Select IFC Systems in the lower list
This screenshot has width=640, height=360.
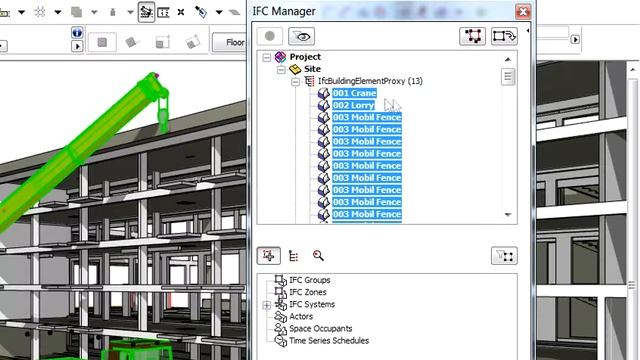pos(312,304)
